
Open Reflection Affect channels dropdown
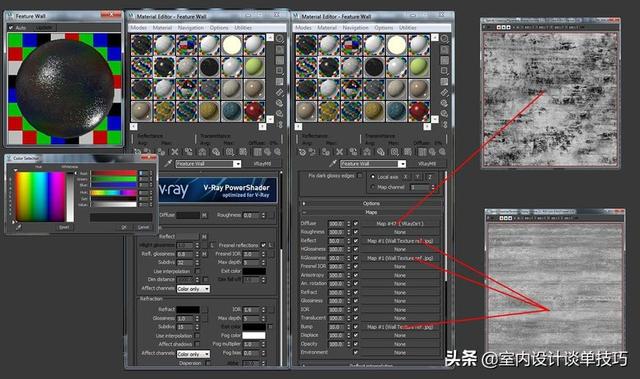(193, 288)
